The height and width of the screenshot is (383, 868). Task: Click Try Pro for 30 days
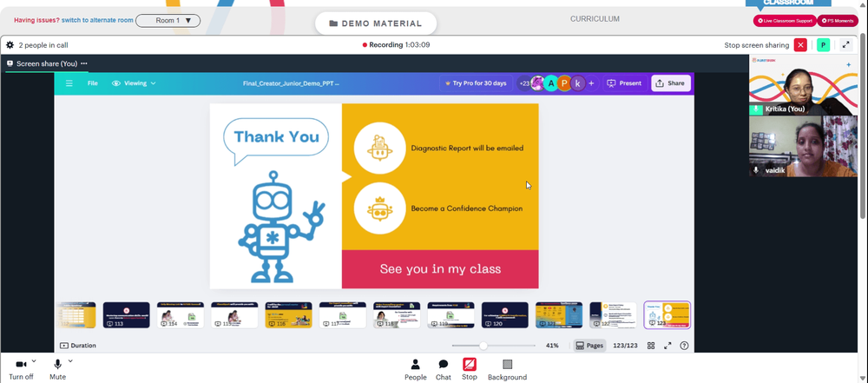[476, 83]
